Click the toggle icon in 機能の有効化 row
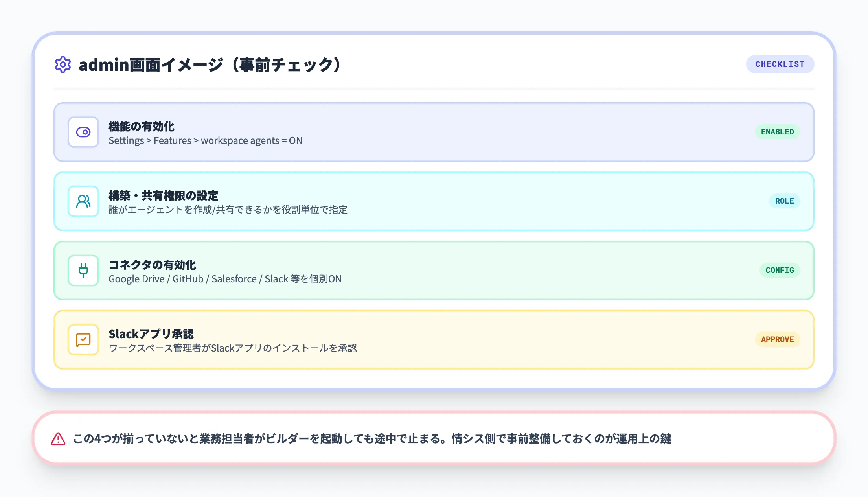 tap(83, 132)
